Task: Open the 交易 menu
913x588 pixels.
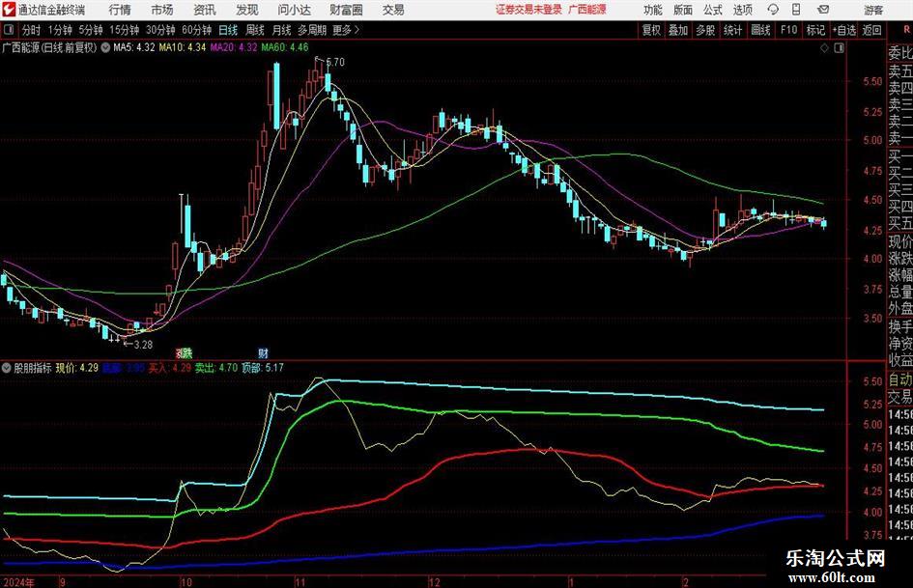Action: 393,10
